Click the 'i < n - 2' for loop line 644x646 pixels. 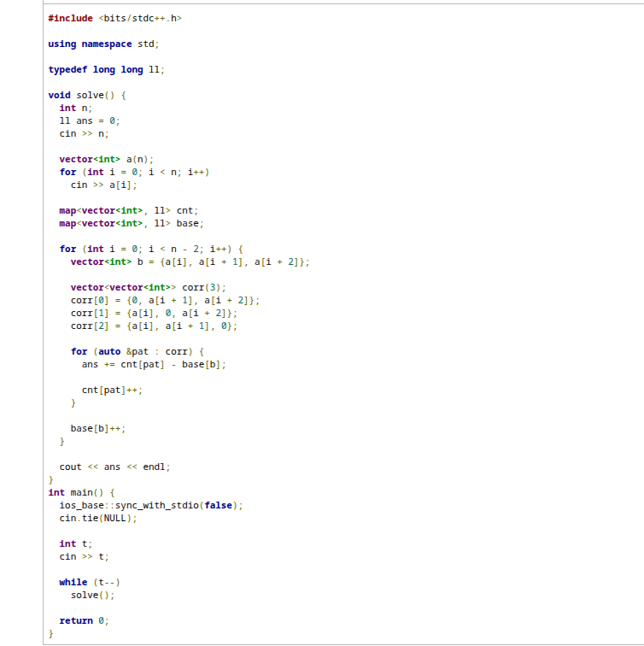pos(151,249)
